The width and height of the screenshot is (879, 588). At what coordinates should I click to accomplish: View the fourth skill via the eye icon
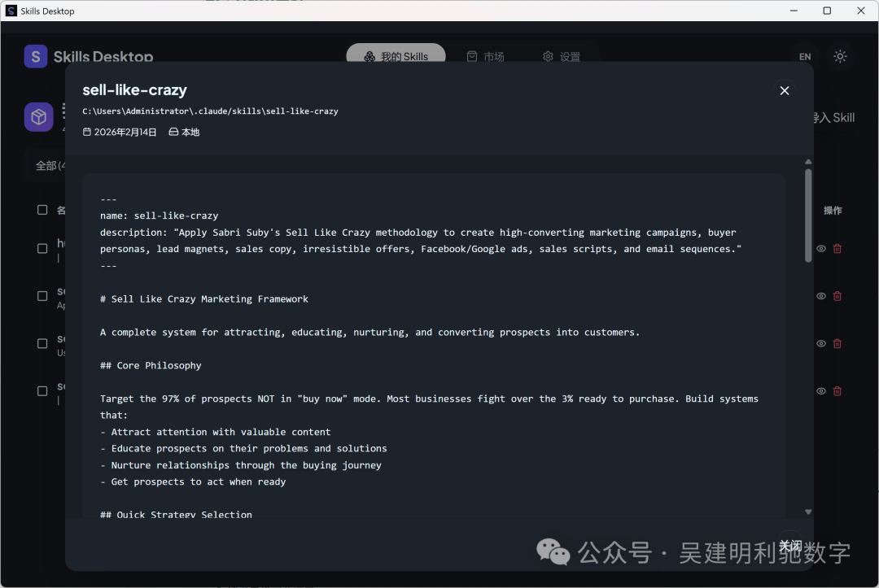pyautogui.click(x=820, y=391)
